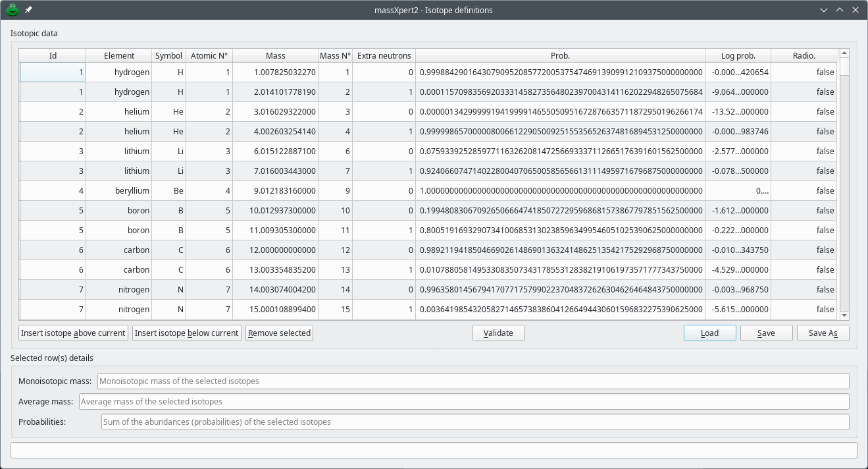Select carbon mass 13.003354835200 cell

(x=275, y=269)
